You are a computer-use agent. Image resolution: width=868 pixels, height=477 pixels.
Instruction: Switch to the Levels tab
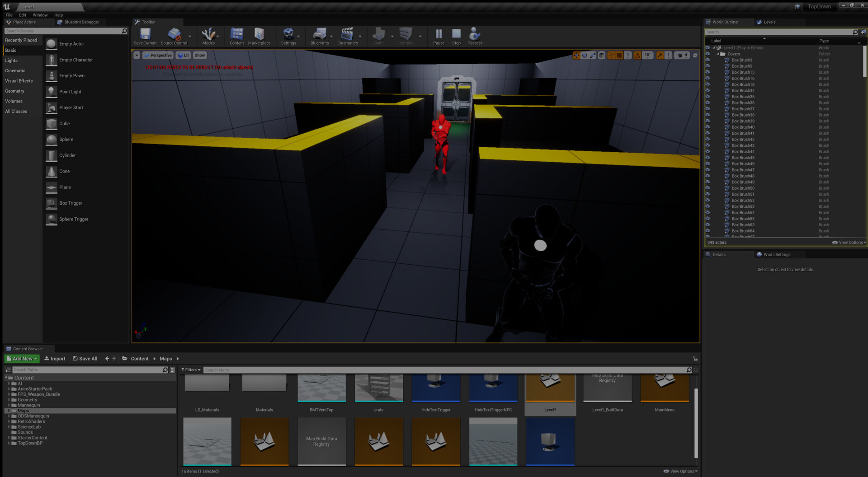769,22
